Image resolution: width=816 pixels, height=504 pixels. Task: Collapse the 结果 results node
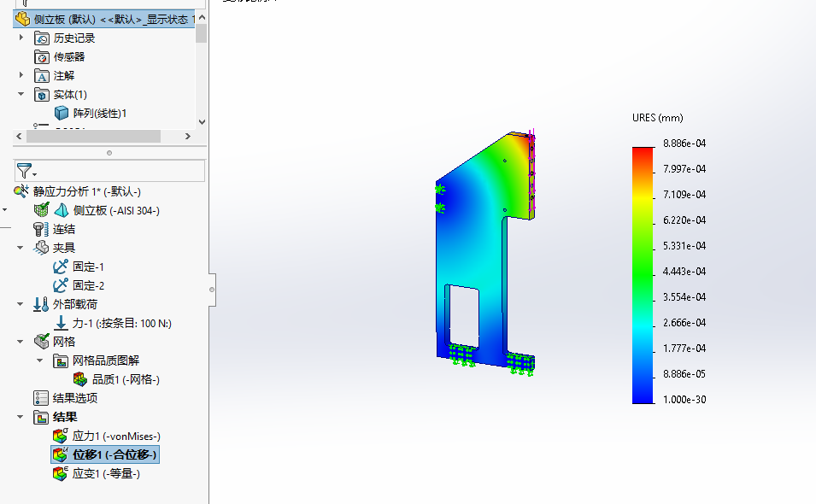21,417
